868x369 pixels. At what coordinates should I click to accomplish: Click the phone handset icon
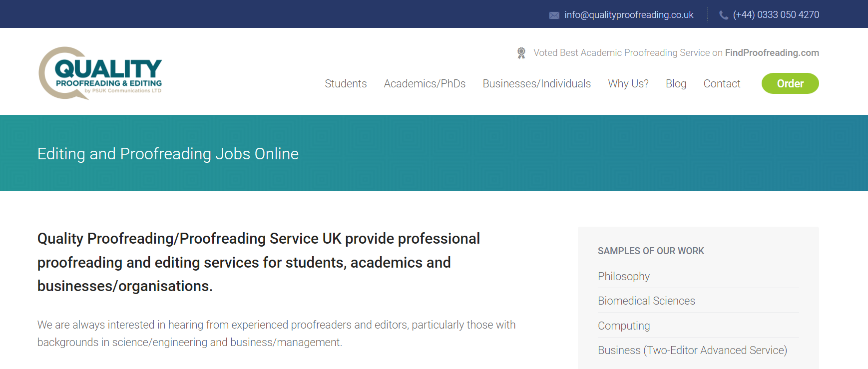tap(723, 15)
